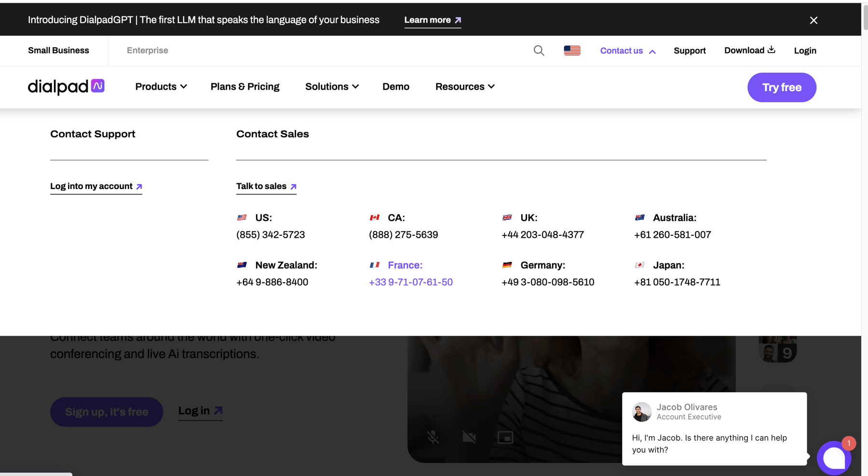Click the Try free button
The height and width of the screenshot is (476, 868).
pos(781,87)
